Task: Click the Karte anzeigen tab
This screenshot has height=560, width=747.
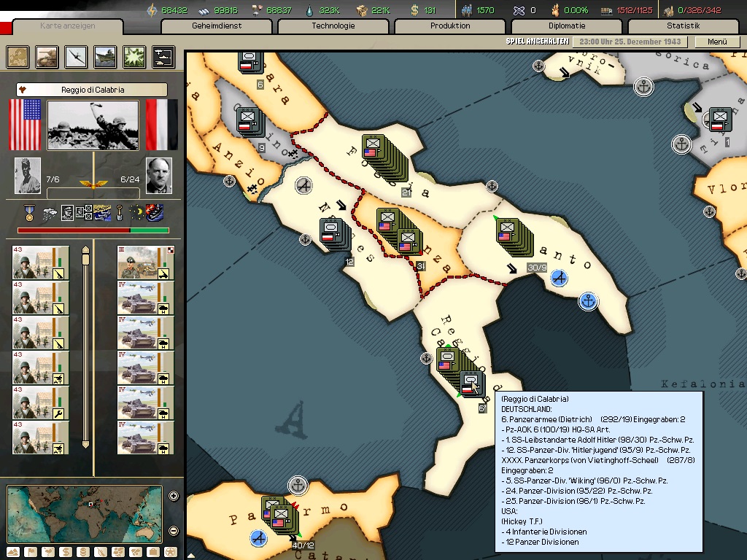Action: pyautogui.click(x=68, y=26)
